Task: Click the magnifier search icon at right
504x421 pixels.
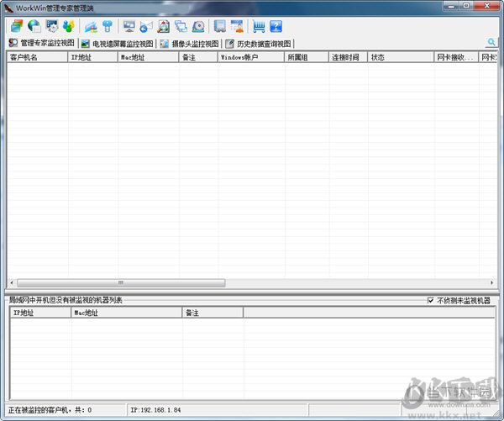Action: tap(491, 42)
